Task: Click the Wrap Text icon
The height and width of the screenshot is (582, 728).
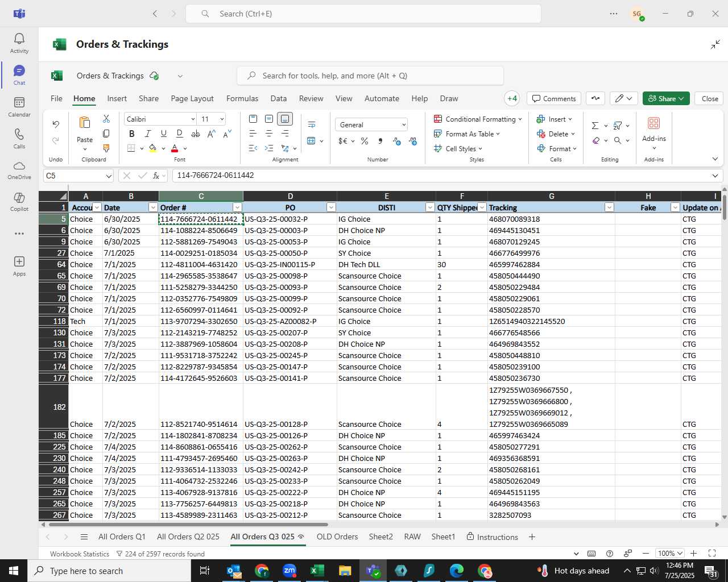Action: pyautogui.click(x=312, y=124)
